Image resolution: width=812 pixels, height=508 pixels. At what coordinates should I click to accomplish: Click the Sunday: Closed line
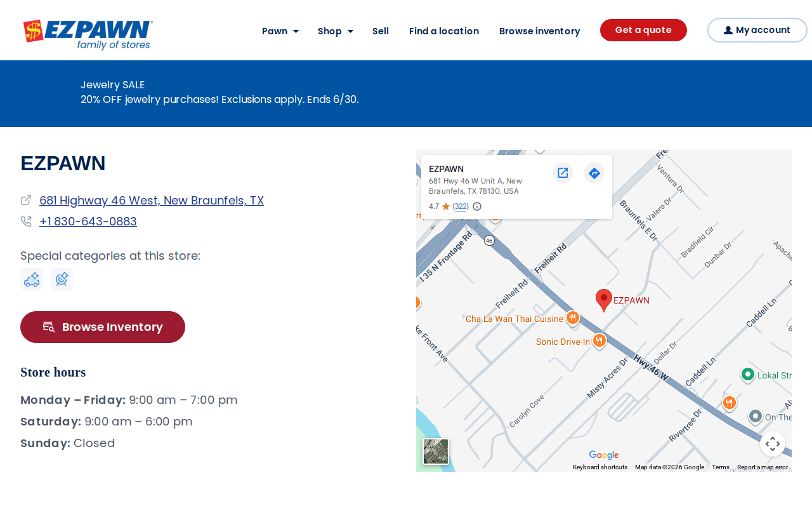[68, 443]
